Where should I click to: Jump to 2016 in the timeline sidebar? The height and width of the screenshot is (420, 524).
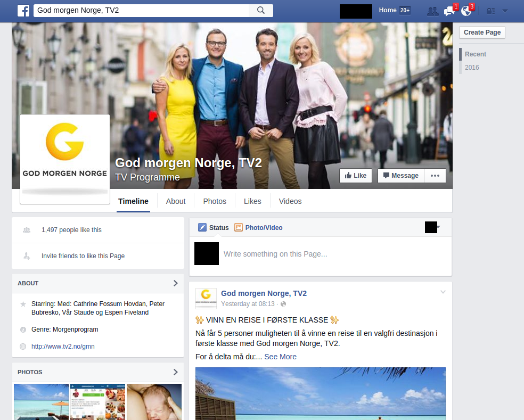(472, 68)
